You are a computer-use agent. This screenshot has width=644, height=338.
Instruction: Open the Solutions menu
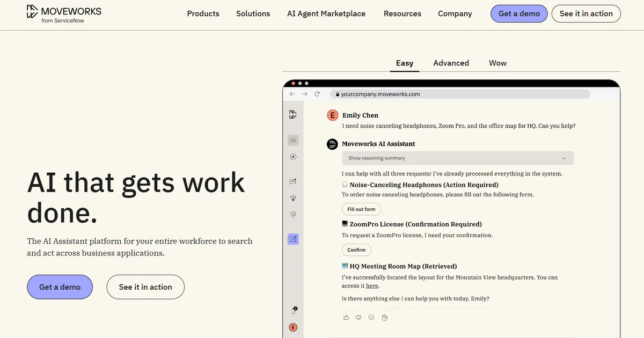click(x=253, y=13)
